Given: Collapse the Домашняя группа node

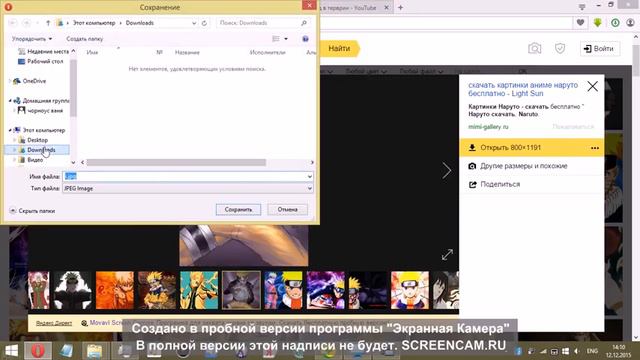Looking at the screenshot, I should (x=10, y=100).
